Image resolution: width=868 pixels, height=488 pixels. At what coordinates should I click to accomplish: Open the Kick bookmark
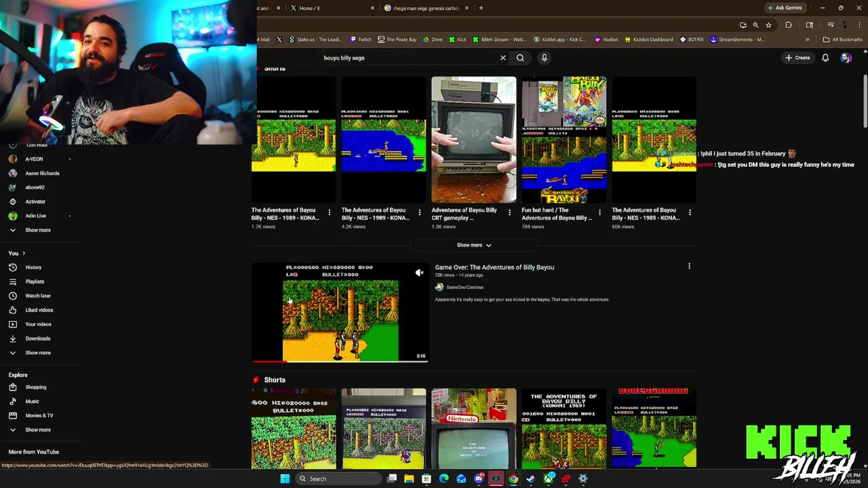[x=458, y=39]
